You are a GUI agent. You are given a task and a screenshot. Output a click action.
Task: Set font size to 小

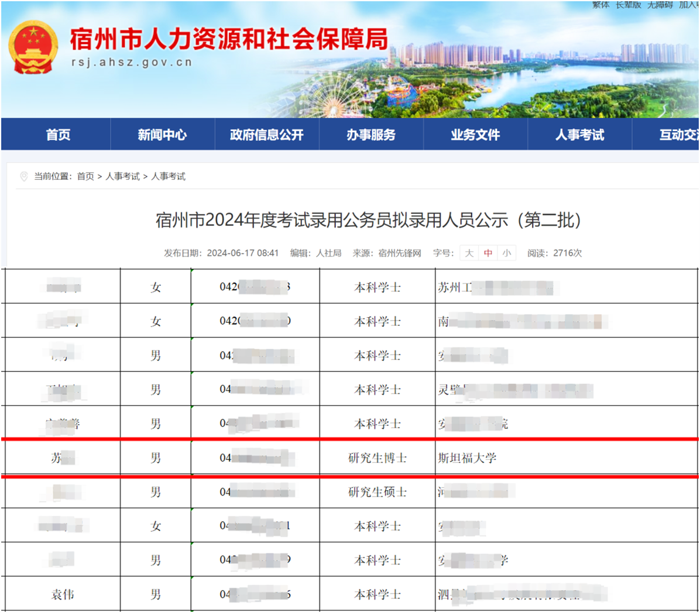point(507,253)
